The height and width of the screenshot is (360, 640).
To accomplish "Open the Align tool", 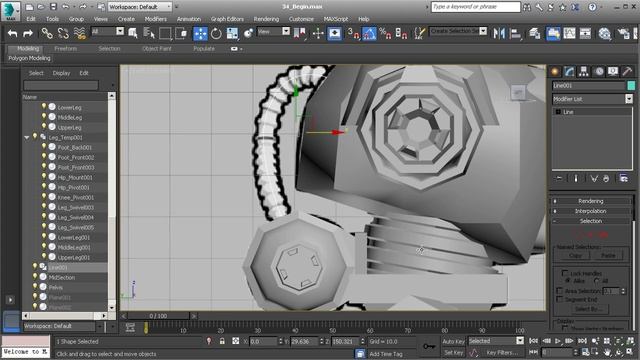I will pos(516,33).
